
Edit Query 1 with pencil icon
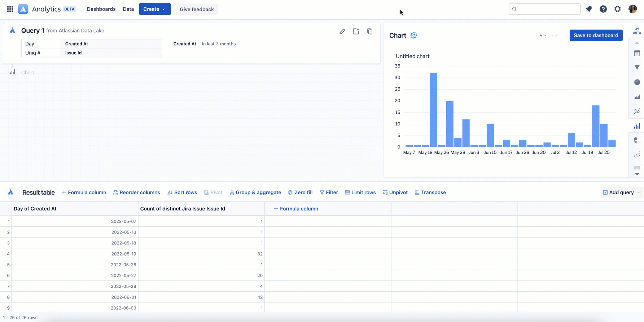342,31
